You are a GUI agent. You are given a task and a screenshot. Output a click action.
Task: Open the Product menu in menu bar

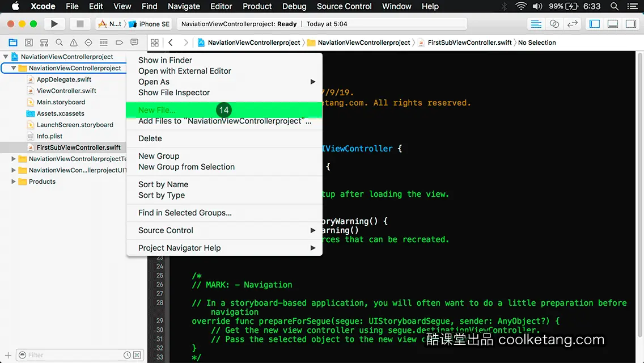pyautogui.click(x=257, y=6)
